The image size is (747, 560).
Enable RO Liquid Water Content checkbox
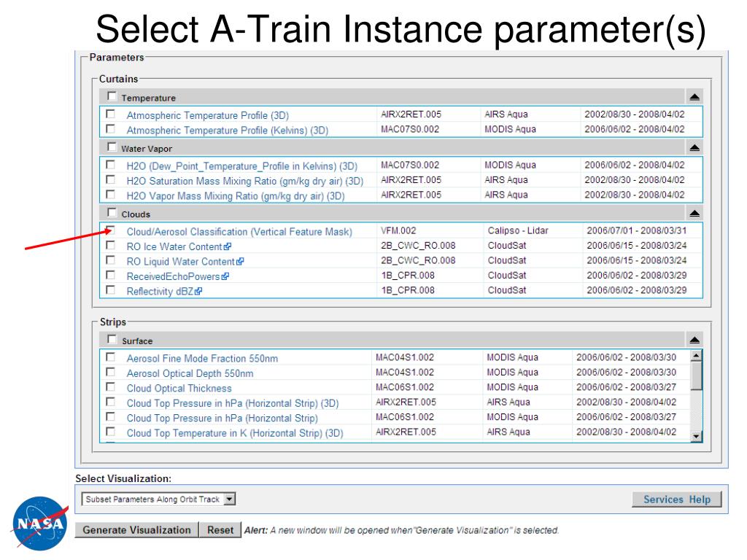111,260
